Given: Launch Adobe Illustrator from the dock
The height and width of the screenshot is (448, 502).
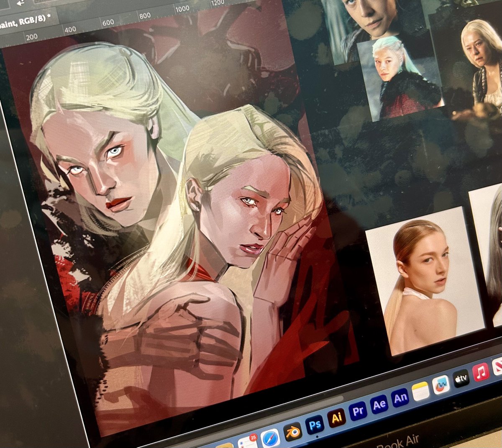Looking at the screenshot, I should 336,417.
